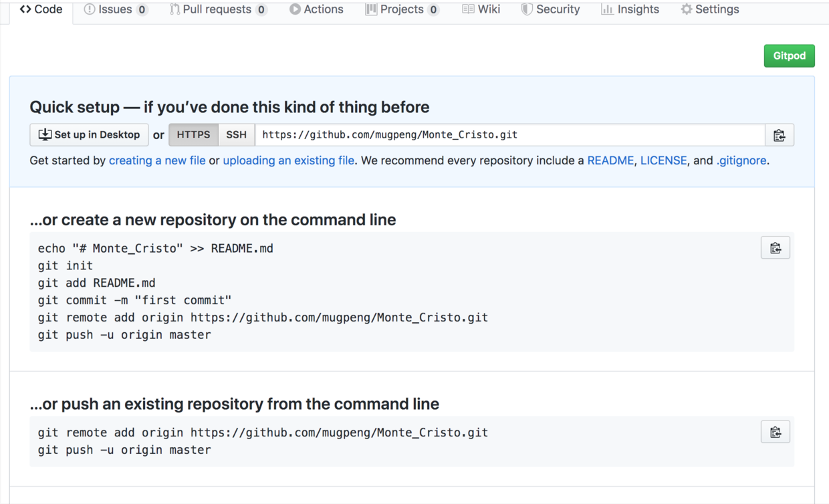
Task: Open the Code tab
Action: (41, 9)
